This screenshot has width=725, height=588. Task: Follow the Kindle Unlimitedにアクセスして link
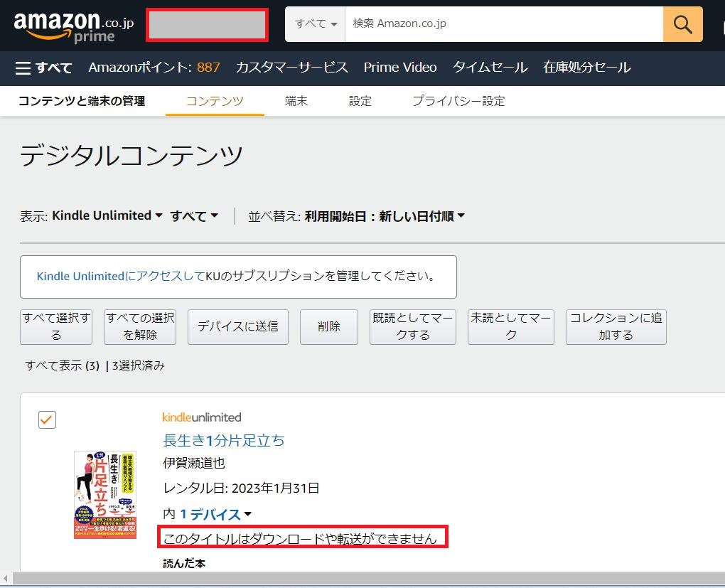pos(121,276)
